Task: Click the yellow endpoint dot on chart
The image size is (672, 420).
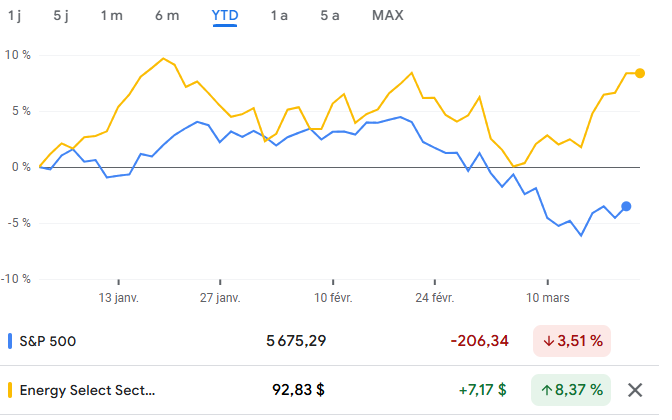Action: pos(639,73)
